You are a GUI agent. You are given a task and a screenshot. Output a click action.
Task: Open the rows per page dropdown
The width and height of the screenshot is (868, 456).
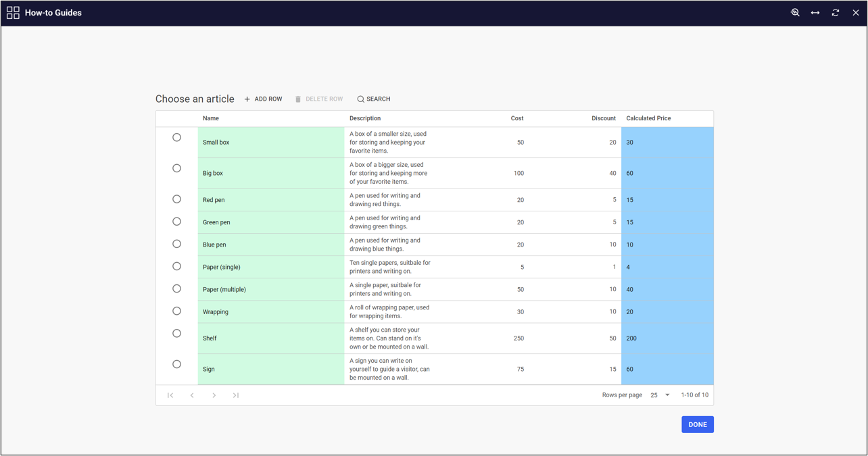[x=659, y=395]
